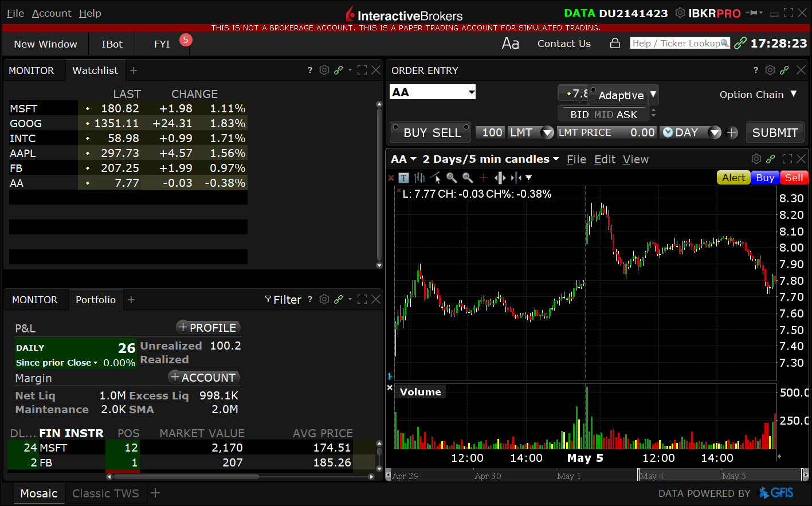Open the chart View menu

(636, 159)
